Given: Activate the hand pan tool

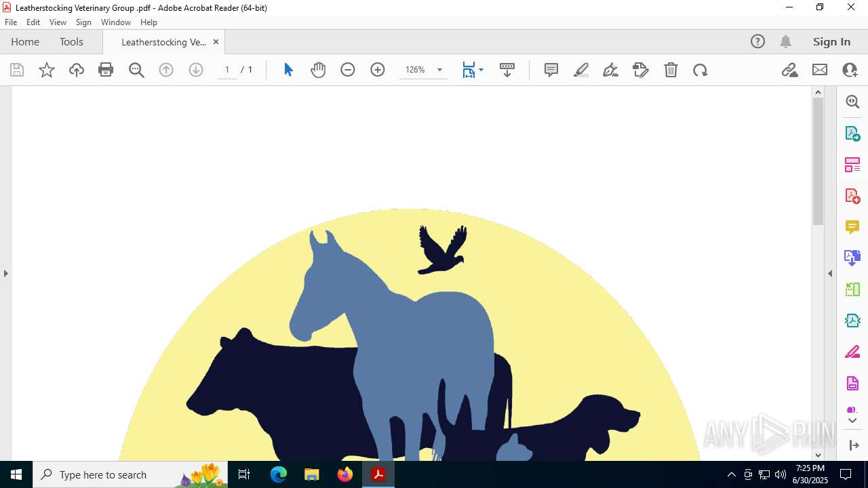Looking at the screenshot, I should pos(318,70).
